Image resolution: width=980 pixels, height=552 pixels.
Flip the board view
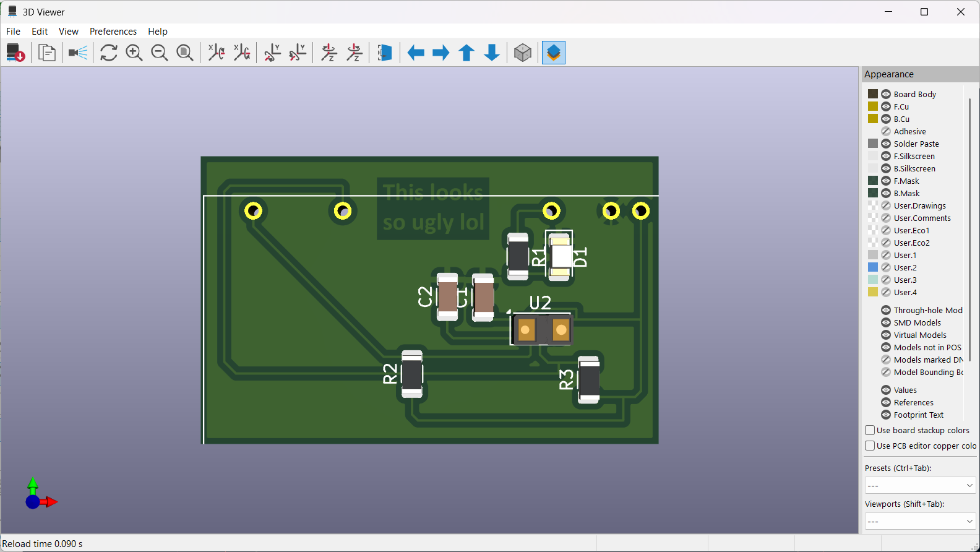385,53
